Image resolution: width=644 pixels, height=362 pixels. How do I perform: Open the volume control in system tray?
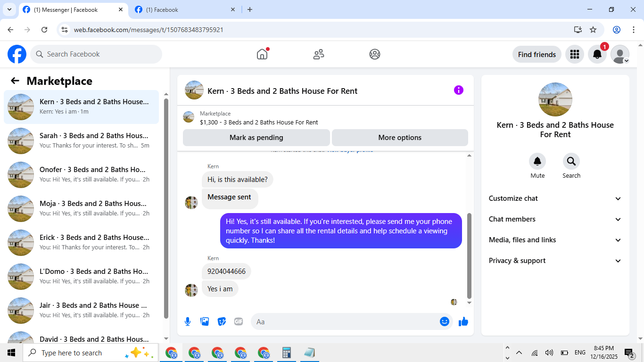[549, 353]
